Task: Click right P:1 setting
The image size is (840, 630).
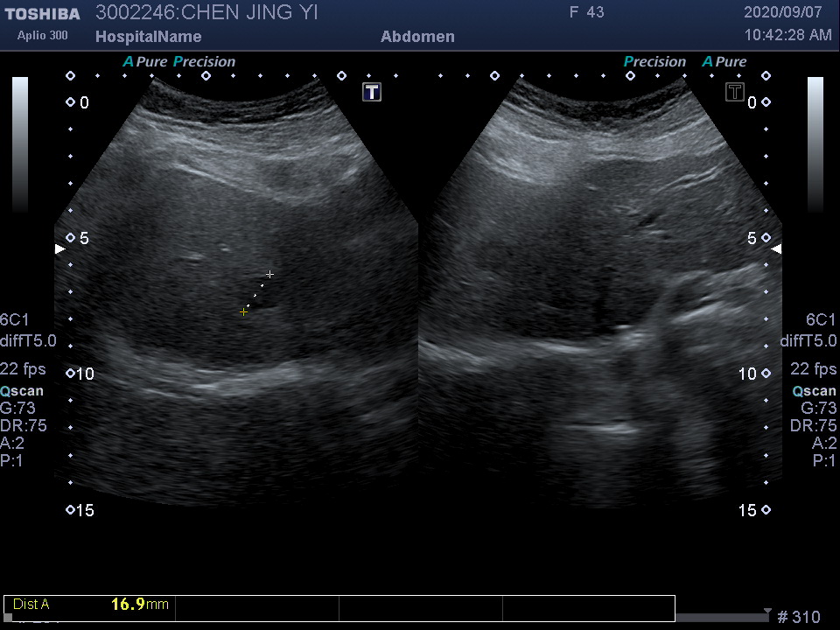Action: click(824, 461)
